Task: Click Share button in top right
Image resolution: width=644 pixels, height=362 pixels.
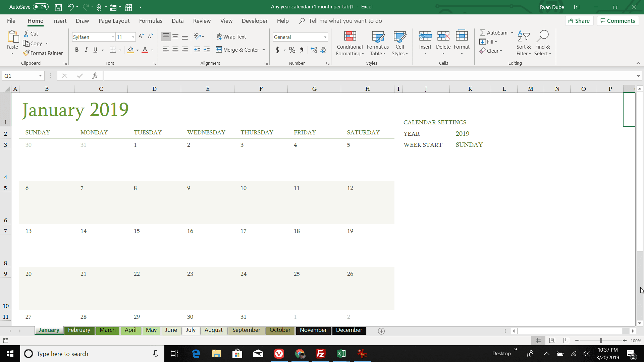Action: coord(579,21)
